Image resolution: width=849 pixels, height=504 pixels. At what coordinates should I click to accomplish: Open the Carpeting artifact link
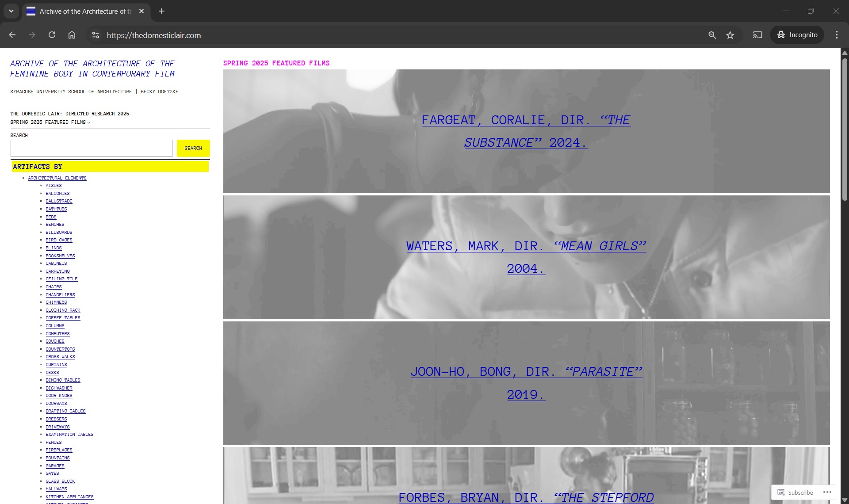coord(57,271)
